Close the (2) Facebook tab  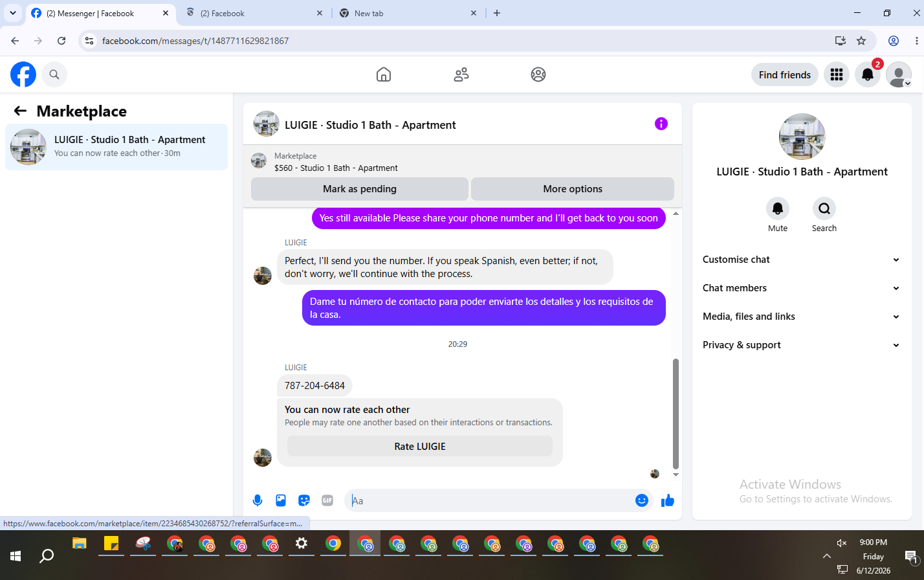(x=320, y=13)
